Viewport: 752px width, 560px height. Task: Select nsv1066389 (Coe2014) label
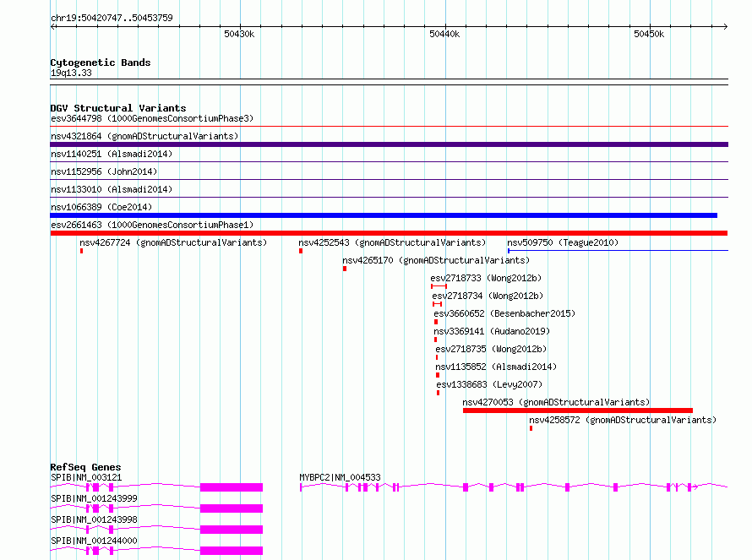101,207
